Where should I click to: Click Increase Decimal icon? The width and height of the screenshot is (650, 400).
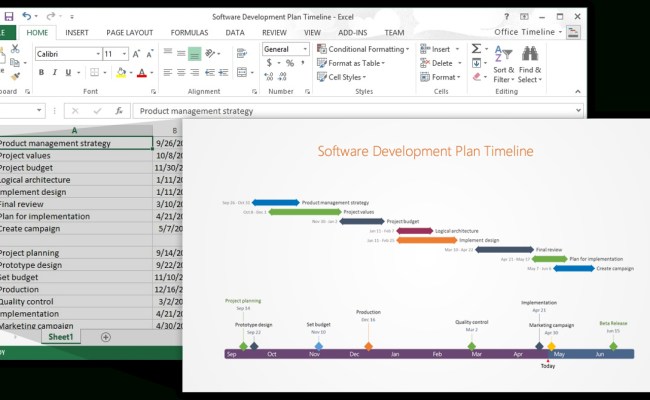click(269, 77)
